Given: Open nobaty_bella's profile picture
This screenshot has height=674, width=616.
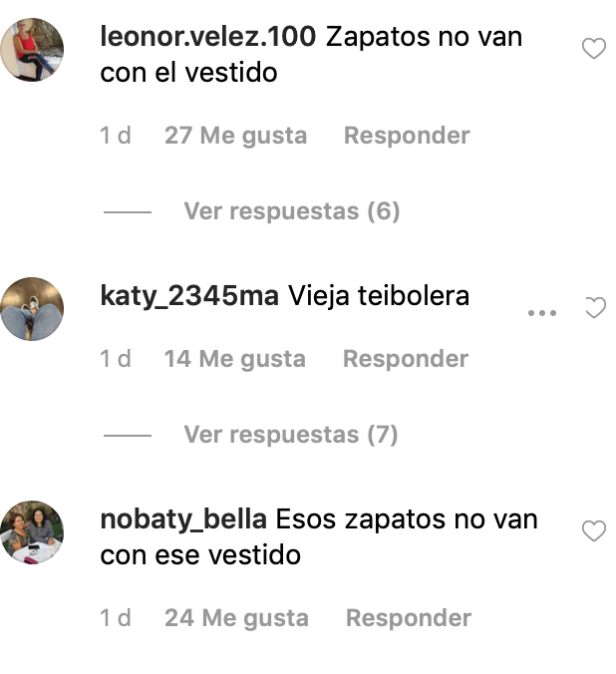Looking at the screenshot, I should pyautogui.click(x=32, y=532).
